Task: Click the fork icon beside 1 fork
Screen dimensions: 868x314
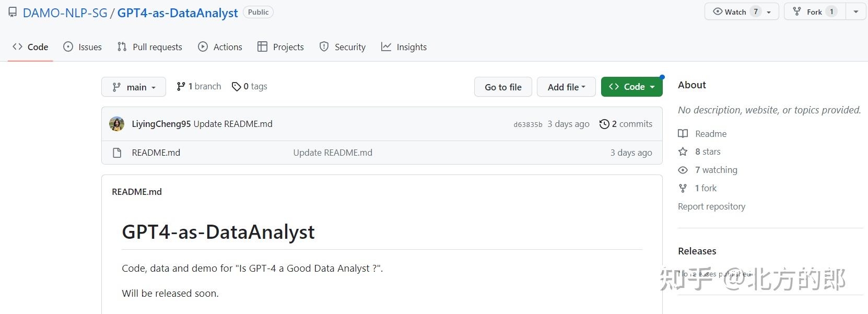Action: tap(683, 188)
